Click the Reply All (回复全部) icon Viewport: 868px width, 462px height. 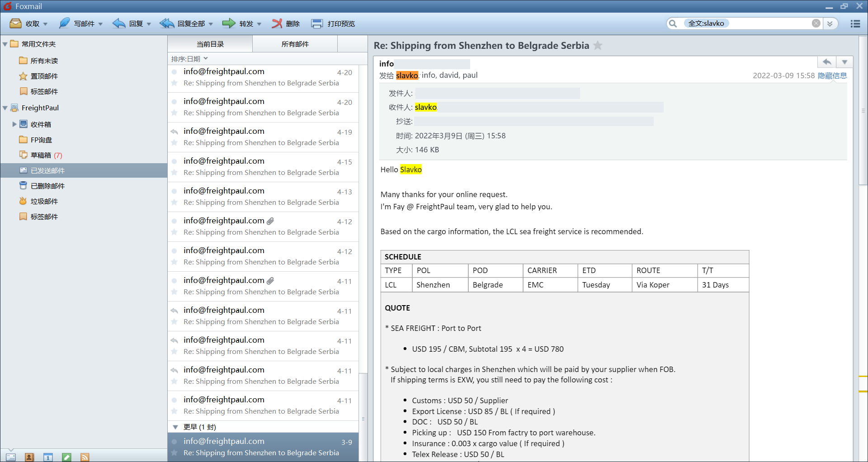point(167,24)
